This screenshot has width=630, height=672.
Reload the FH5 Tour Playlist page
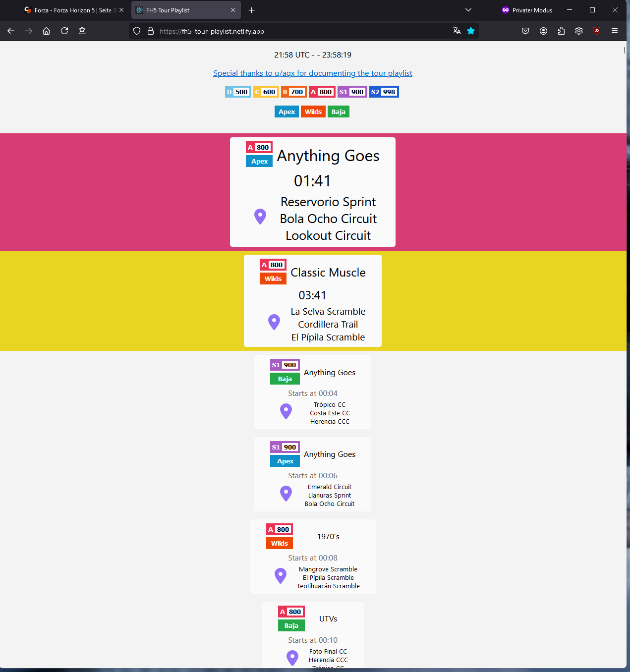pyautogui.click(x=64, y=31)
